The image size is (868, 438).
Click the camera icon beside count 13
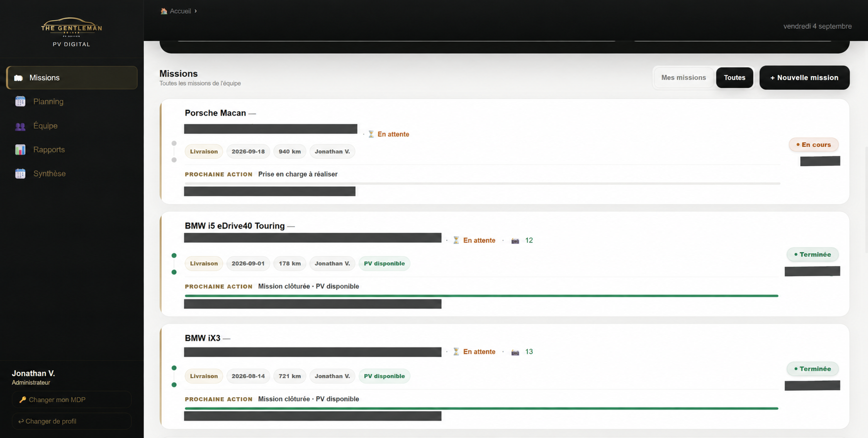pyautogui.click(x=515, y=352)
